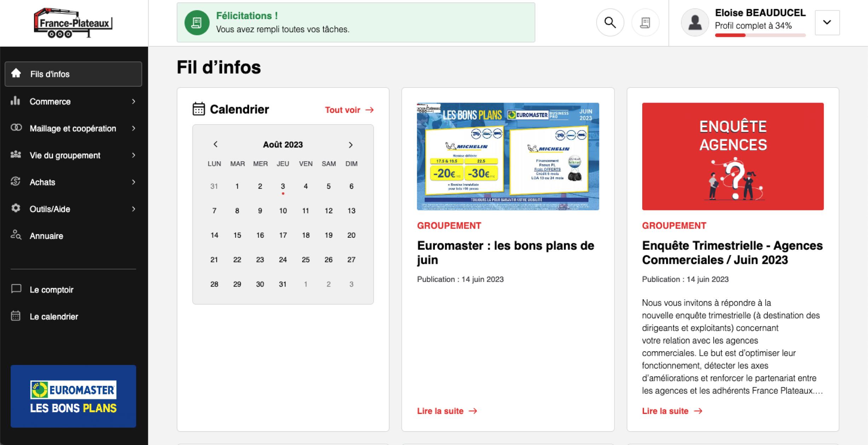Click the home icon beside Fils d'infos
Screen dimensions: 868x445
click(x=16, y=73)
